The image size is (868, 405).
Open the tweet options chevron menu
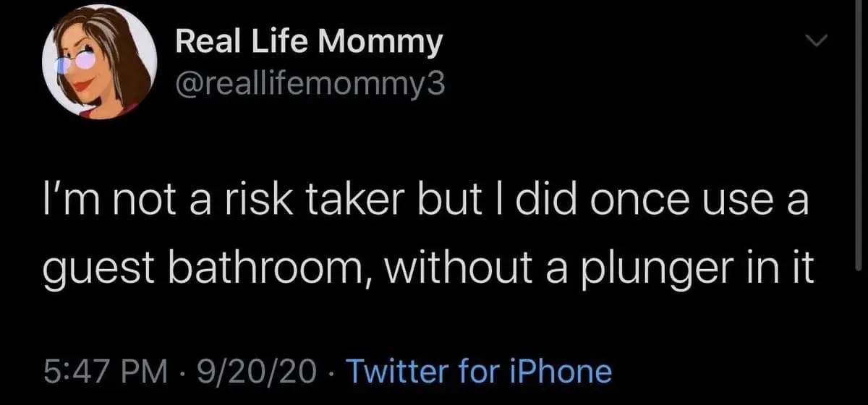point(817,44)
